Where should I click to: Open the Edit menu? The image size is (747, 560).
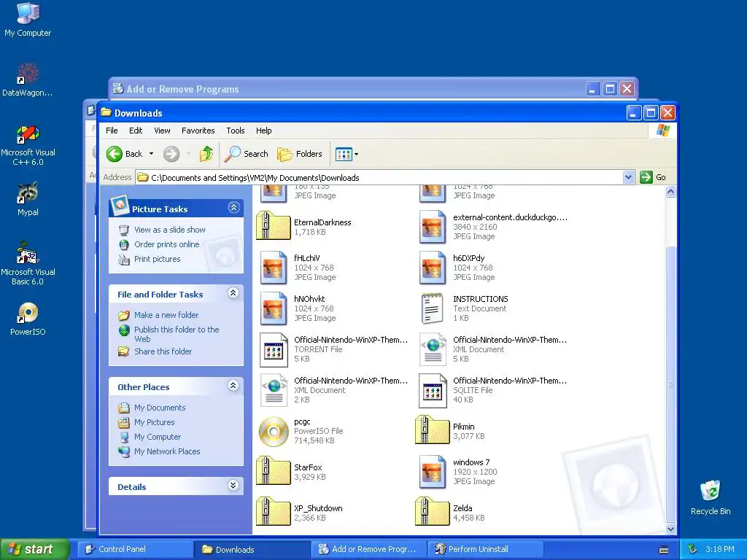point(136,131)
